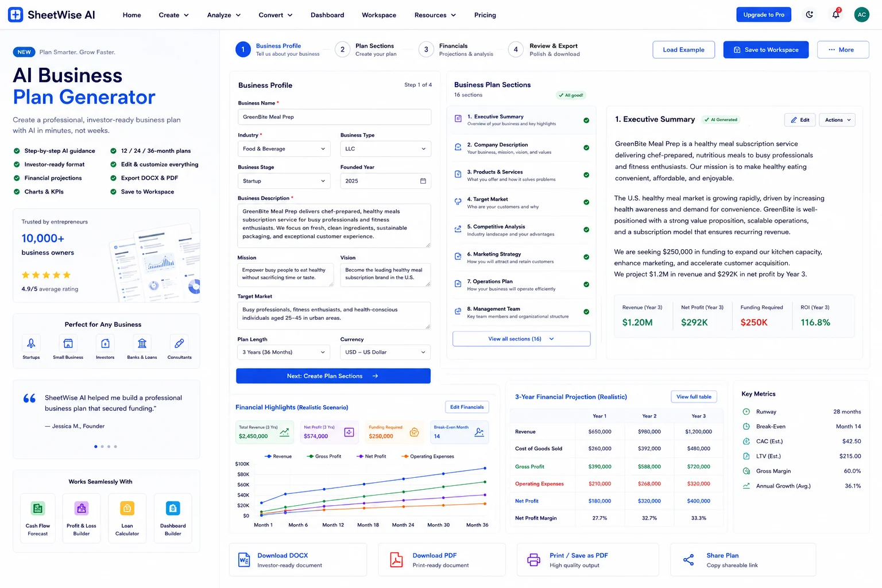Click the Break-Even Month card icon
The image size is (882, 588).
click(479, 432)
